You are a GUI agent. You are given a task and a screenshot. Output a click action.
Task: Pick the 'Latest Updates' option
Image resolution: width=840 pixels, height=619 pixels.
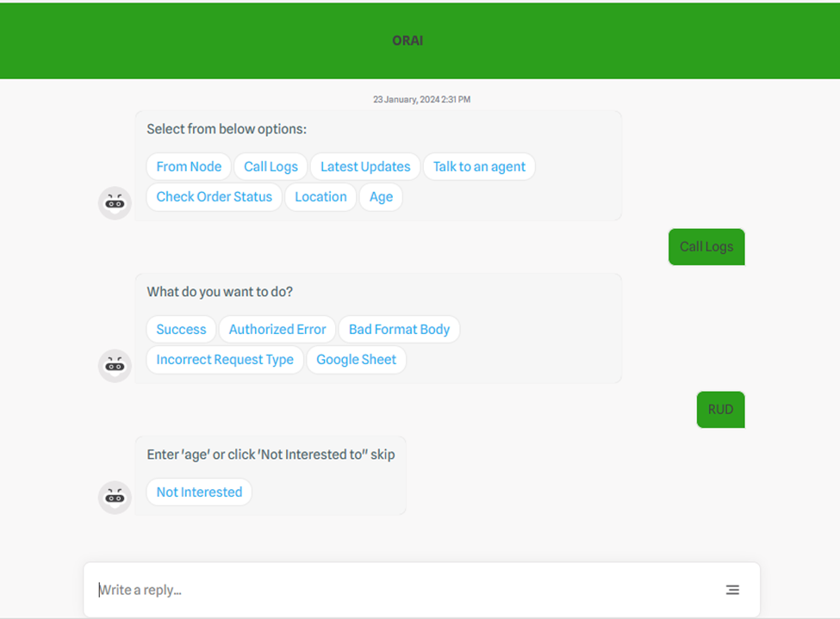point(365,167)
